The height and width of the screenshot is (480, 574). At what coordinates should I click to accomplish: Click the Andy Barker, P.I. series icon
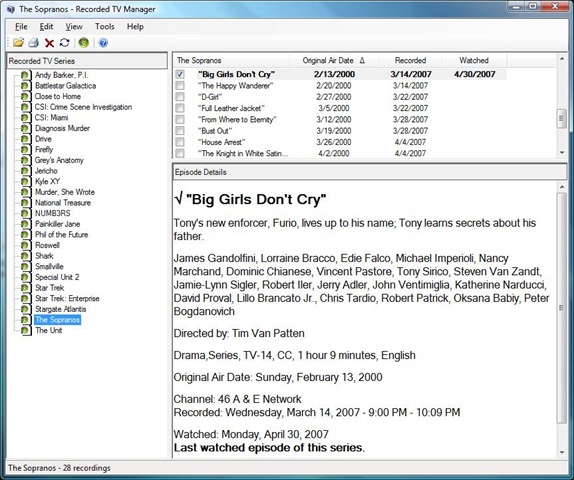[x=26, y=75]
